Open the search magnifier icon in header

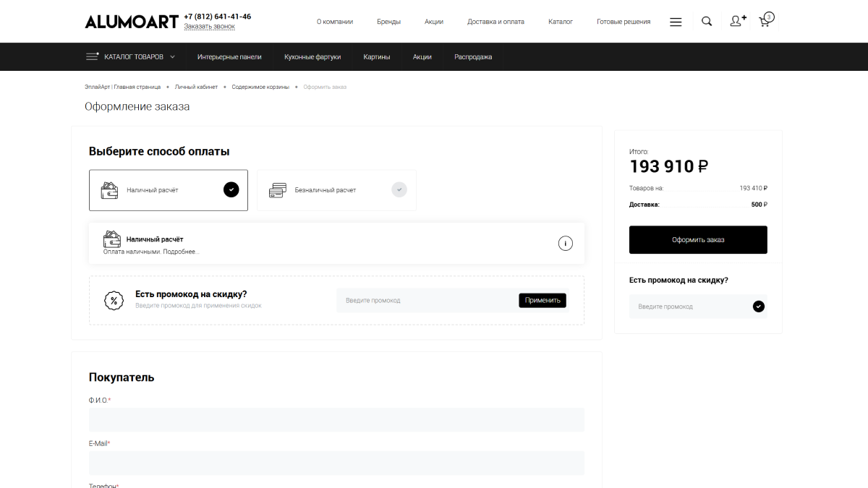pos(707,22)
